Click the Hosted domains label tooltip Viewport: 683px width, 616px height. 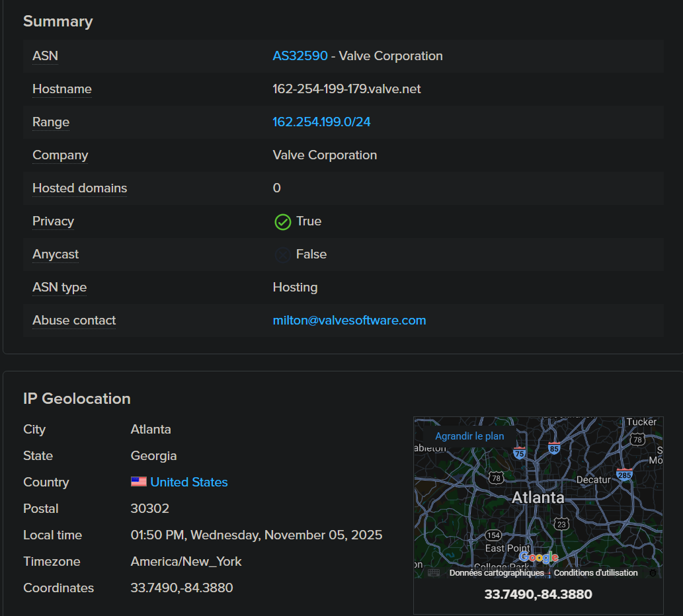click(x=79, y=188)
